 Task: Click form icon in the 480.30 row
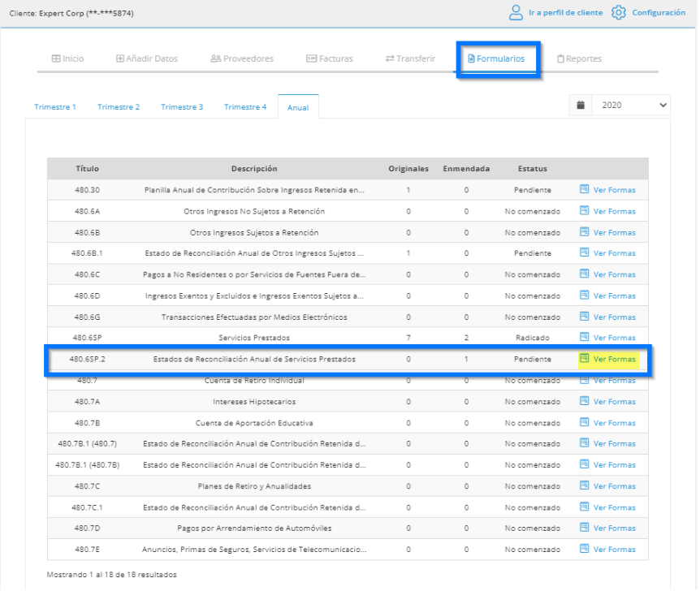coord(586,189)
